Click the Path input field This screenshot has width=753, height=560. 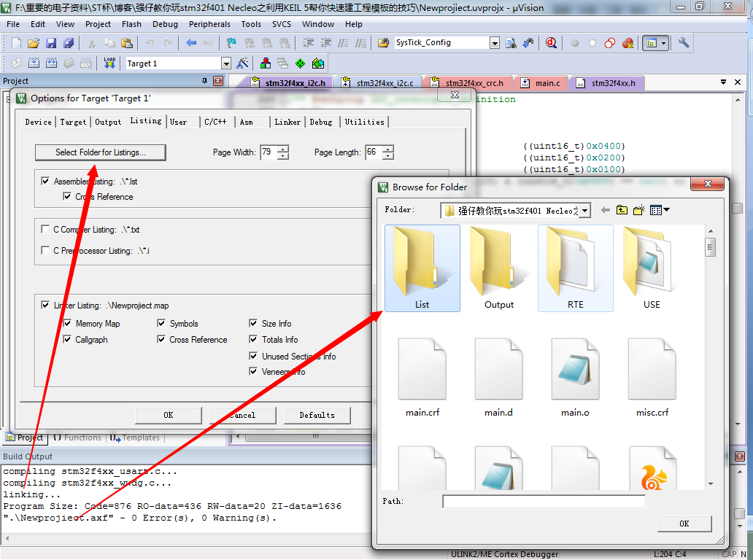coord(544,502)
